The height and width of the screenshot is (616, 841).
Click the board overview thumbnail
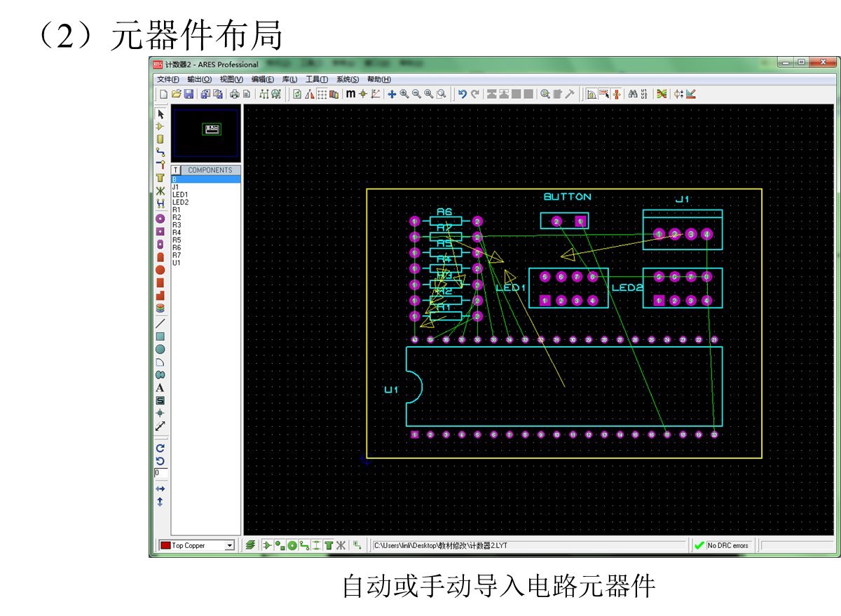pos(206,132)
